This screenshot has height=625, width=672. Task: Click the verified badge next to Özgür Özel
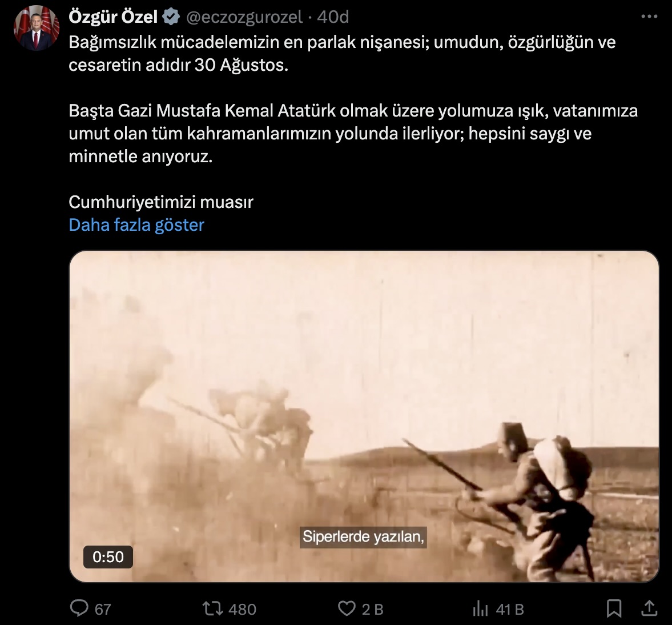[x=171, y=17]
